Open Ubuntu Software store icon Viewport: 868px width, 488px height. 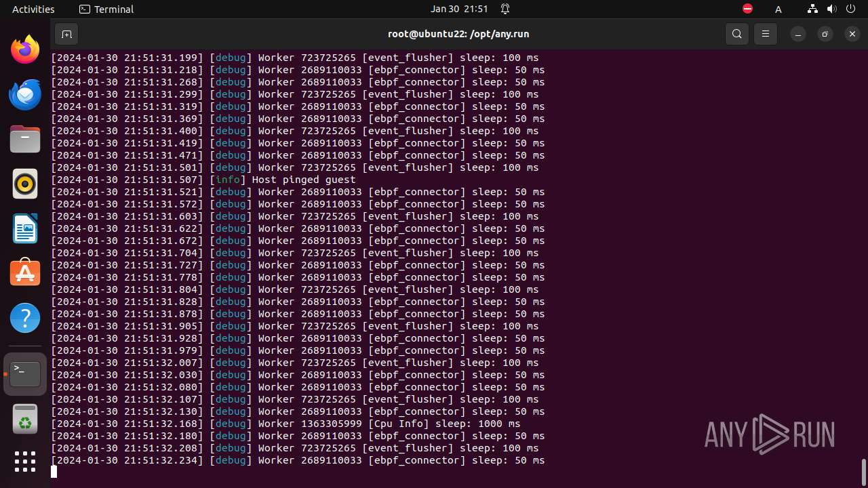[x=25, y=273]
